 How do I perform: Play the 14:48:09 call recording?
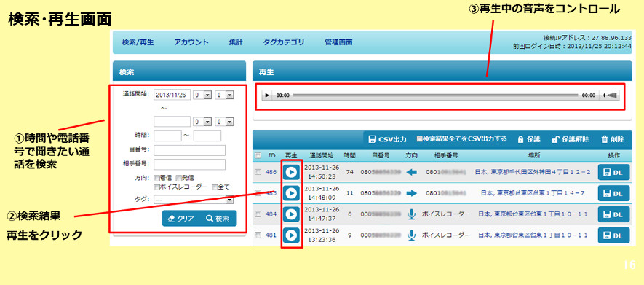click(292, 193)
